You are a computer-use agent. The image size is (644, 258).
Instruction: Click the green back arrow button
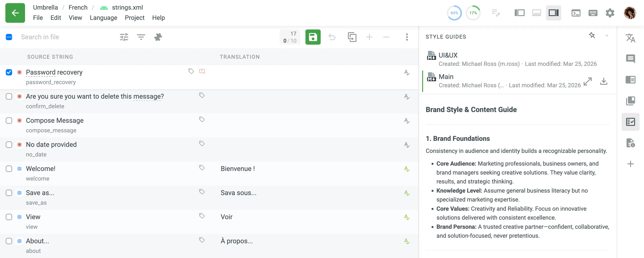click(x=15, y=13)
